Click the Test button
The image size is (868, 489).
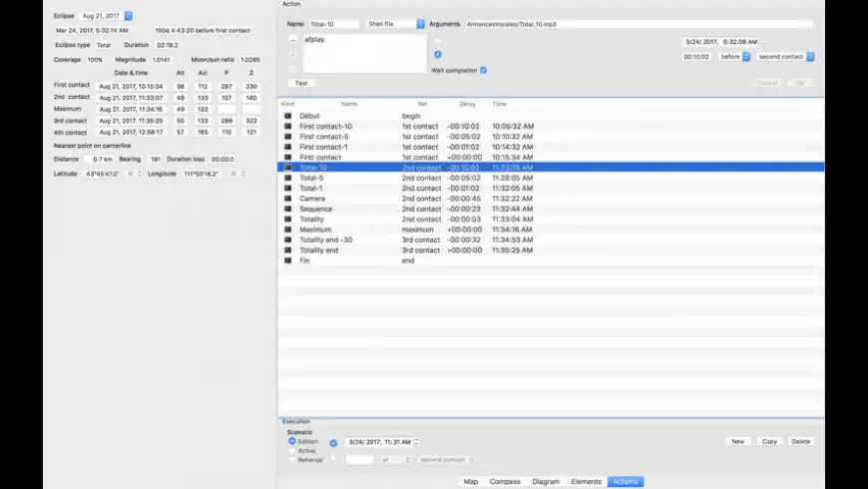pyautogui.click(x=300, y=83)
